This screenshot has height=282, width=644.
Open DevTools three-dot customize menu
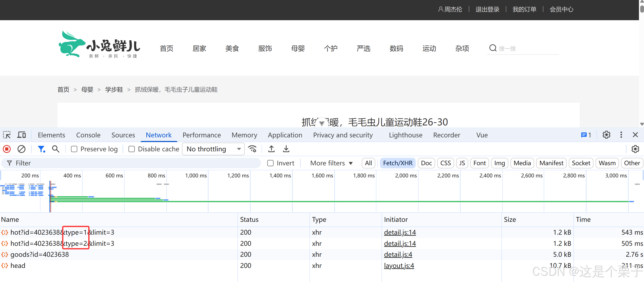coord(621,135)
